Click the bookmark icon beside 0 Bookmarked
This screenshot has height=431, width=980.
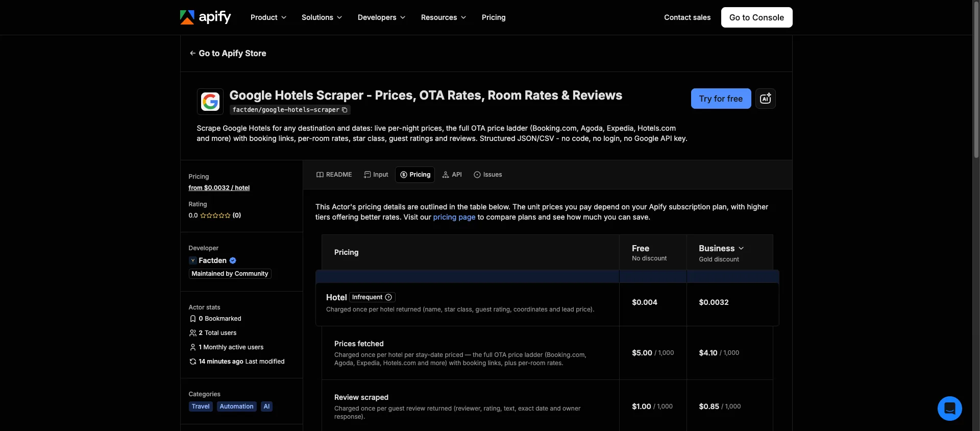(x=193, y=319)
